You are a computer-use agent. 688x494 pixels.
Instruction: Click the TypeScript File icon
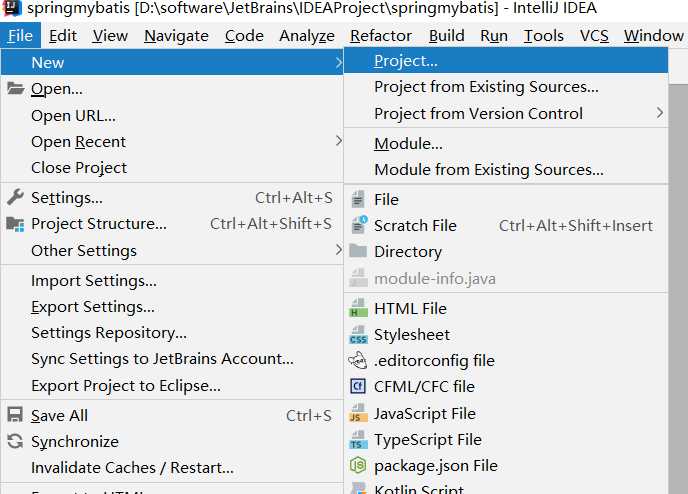pos(358,439)
